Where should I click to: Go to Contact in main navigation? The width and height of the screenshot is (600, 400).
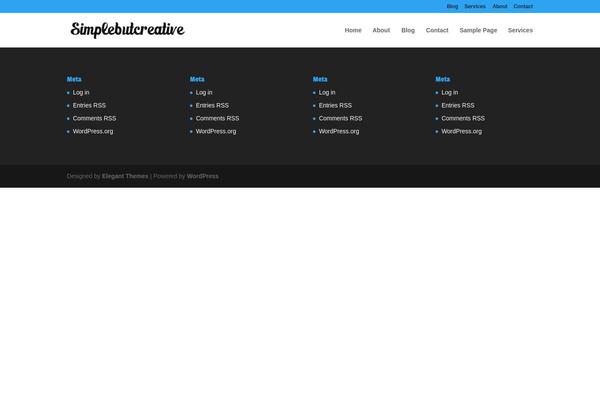point(437,30)
